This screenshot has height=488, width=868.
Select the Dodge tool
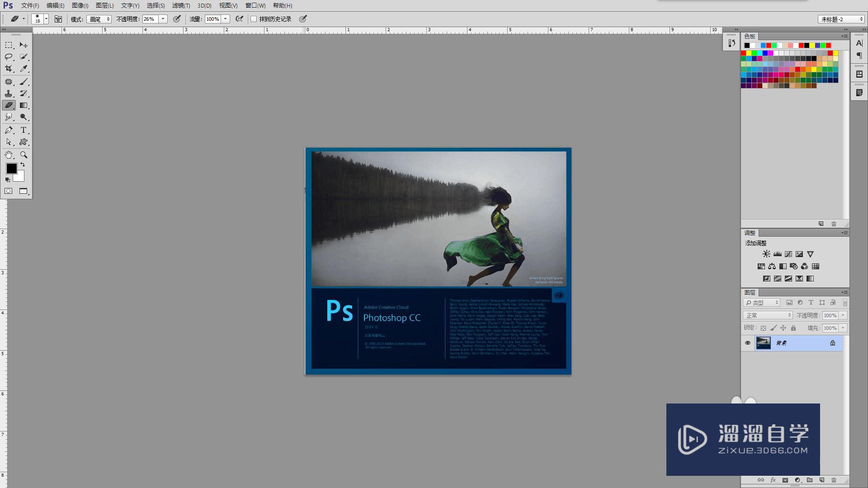24,117
